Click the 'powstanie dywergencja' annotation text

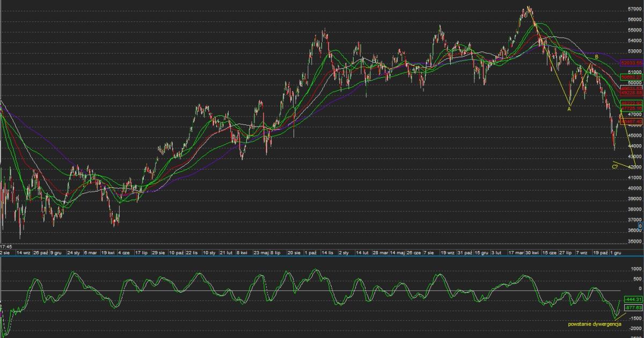[x=594, y=324]
